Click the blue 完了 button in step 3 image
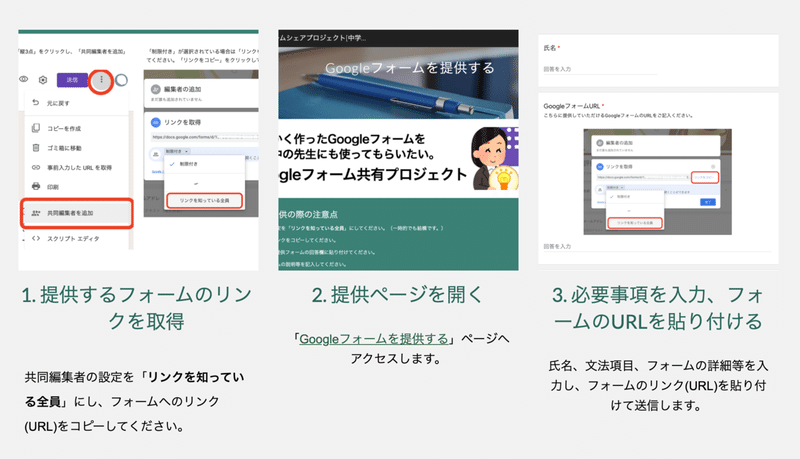Viewport: 800px width, 459px height. [708, 202]
